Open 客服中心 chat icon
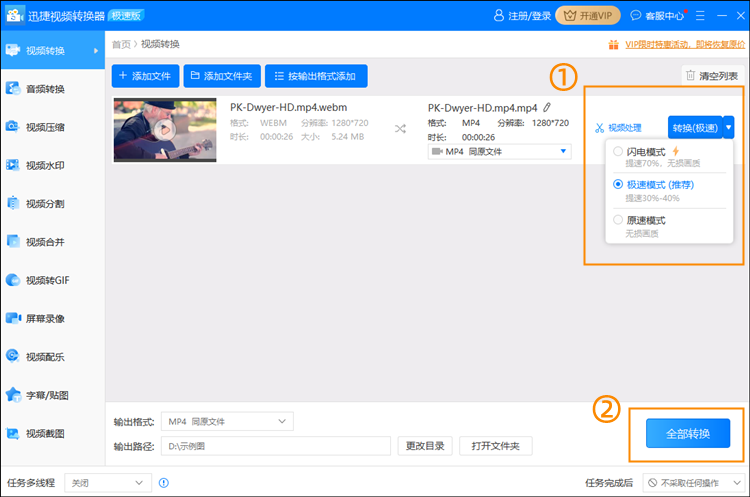Image resolution: width=750 pixels, height=497 pixels. (x=635, y=15)
